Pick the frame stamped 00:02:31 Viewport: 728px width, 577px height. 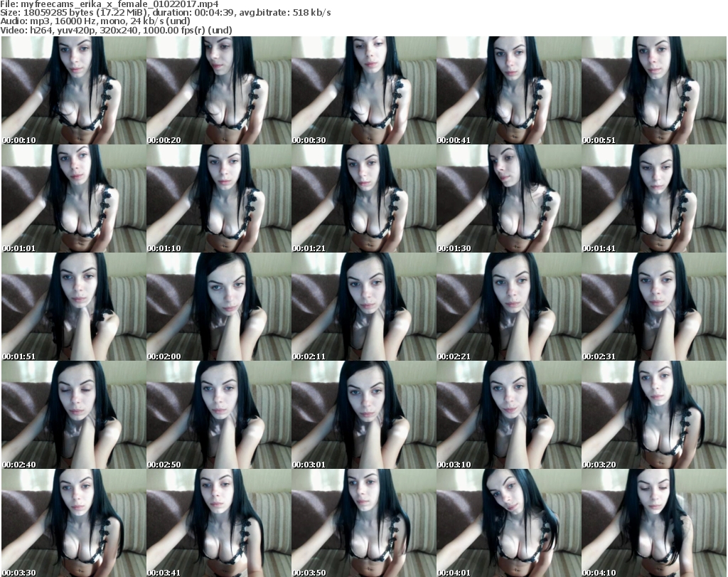coord(654,307)
